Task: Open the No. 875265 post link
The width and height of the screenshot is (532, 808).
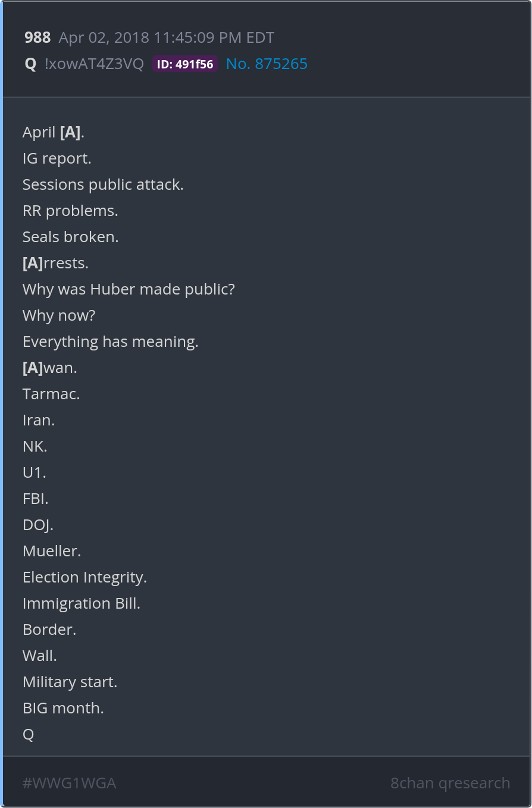Action: click(x=267, y=64)
